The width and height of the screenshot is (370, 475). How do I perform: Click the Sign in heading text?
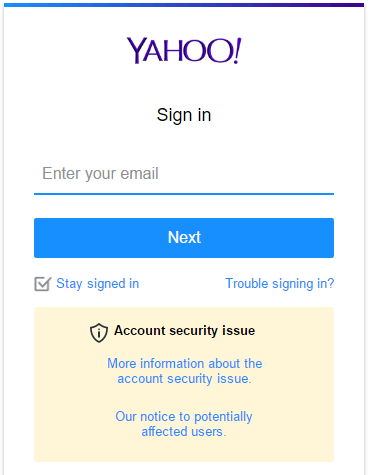184,115
